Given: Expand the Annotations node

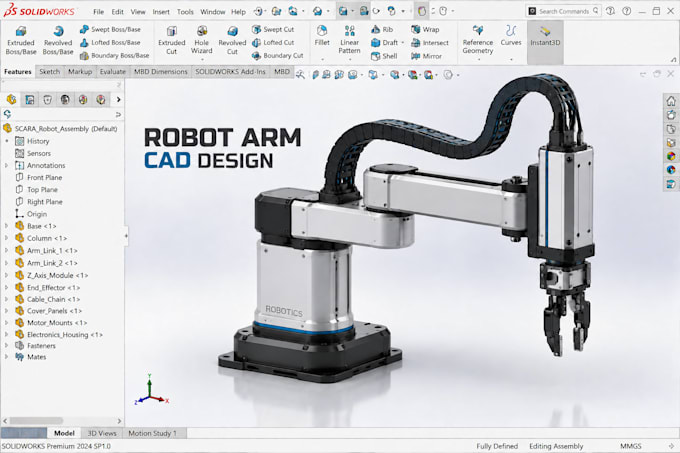Looking at the screenshot, I should tap(7, 165).
